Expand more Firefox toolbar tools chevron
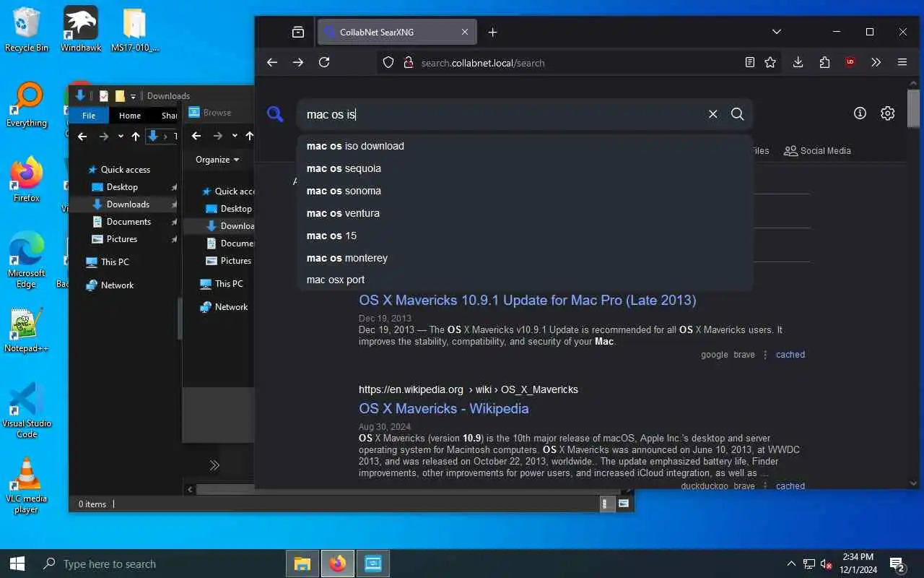924x578 pixels. point(876,63)
